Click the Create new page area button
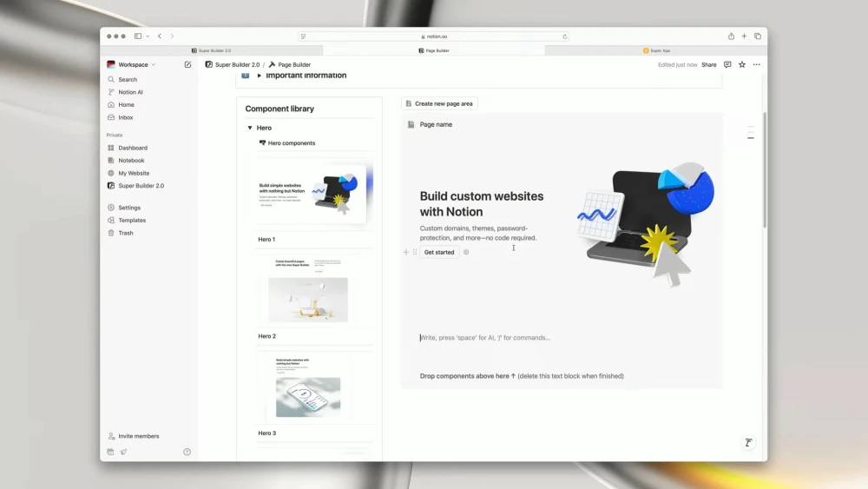868x489 pixels. tap(439, 103)
